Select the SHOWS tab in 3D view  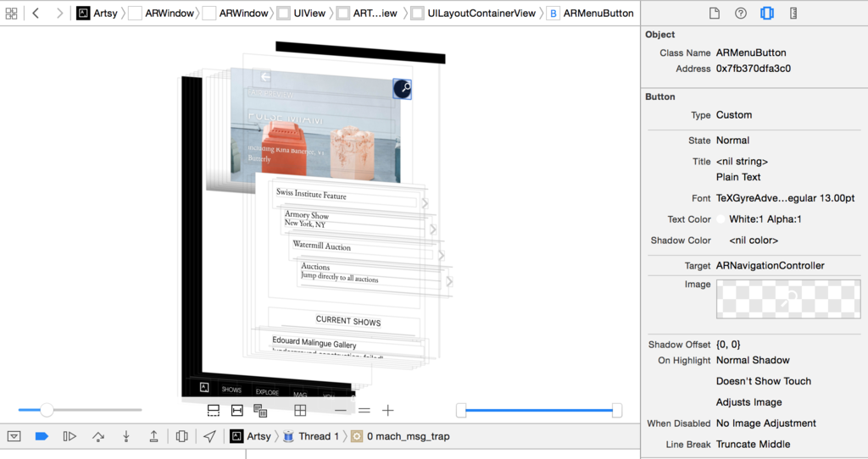click(x=231, y=390)
